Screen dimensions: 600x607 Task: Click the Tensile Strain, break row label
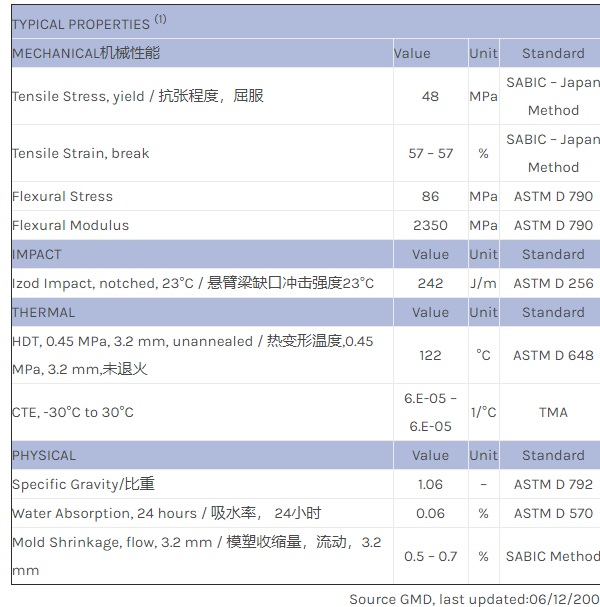tap(81, 153)
